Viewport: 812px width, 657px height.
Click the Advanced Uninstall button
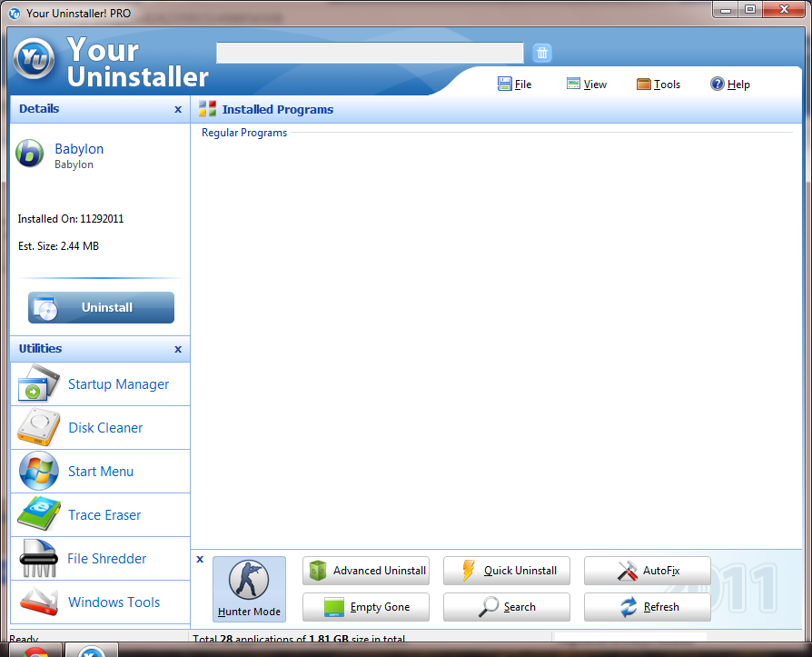(366, 571)
